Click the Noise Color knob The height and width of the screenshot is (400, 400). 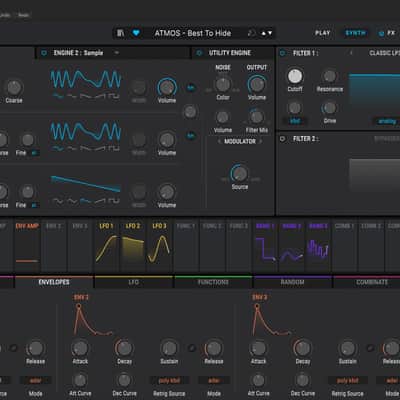click(x=223, y=84)
